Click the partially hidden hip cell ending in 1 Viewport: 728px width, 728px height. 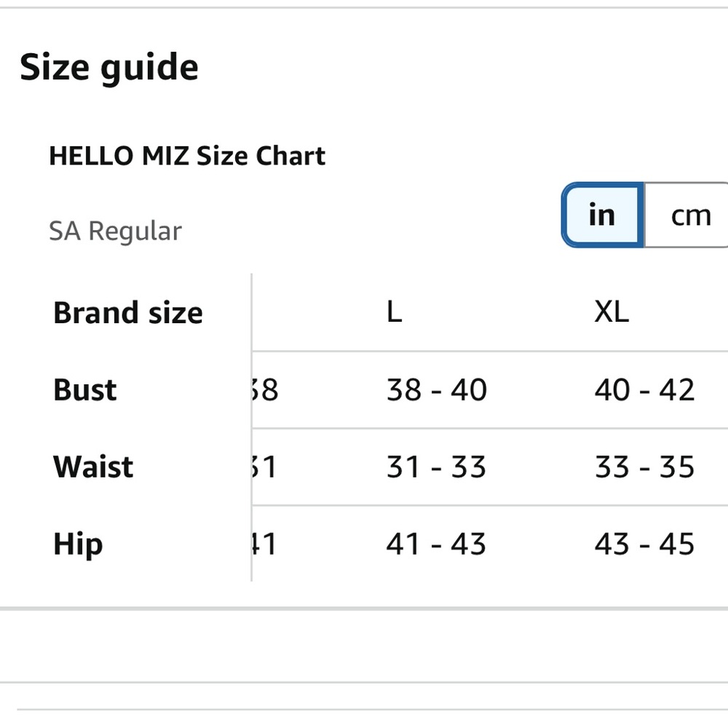click(266, 544)
